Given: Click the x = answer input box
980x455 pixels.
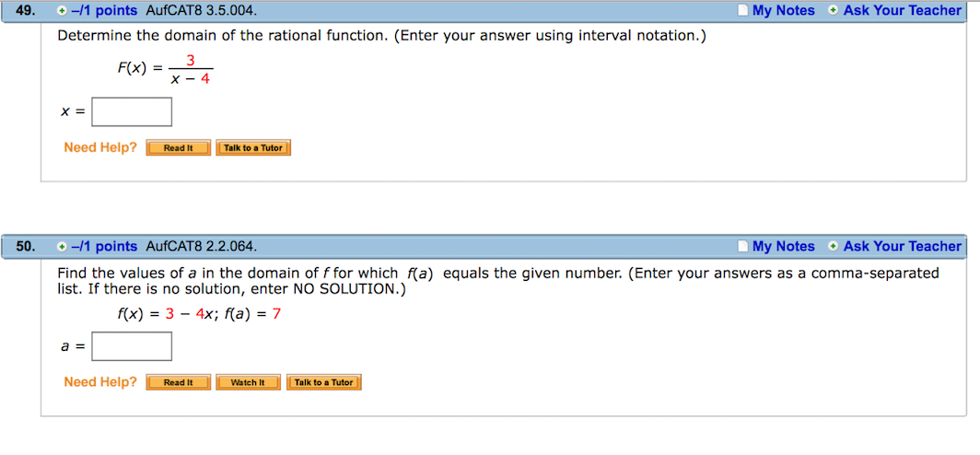Looking at the screenshot, I should coord(132,111).
